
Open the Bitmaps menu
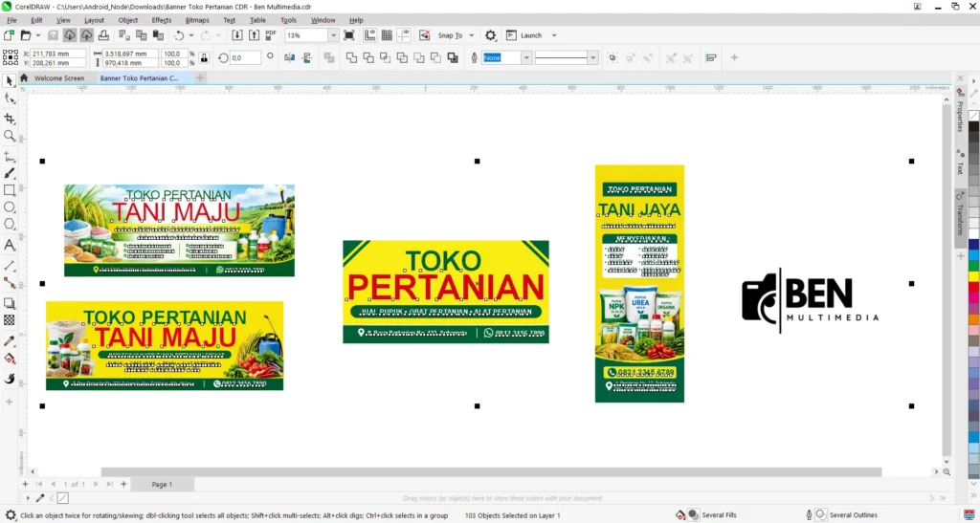click(x=197, y=20)
